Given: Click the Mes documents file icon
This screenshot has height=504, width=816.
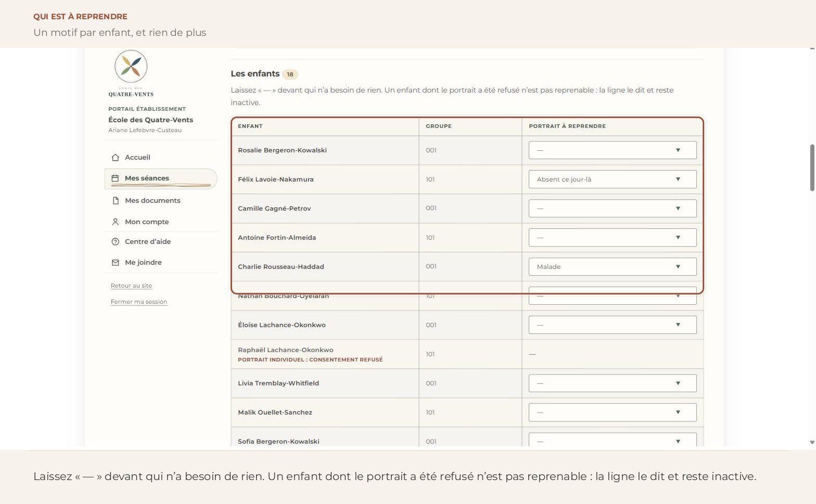Looking at the screenshot, I should click(x=116, y=201).
